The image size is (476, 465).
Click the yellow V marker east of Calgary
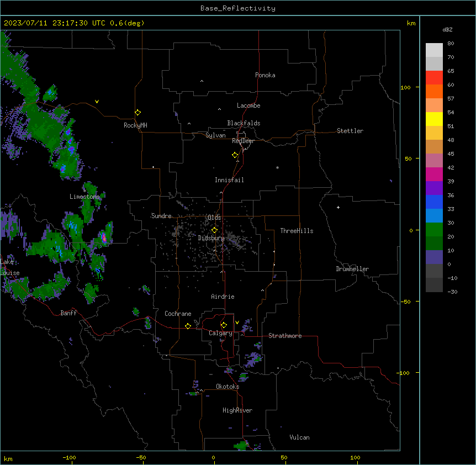(x=237, y=323)
